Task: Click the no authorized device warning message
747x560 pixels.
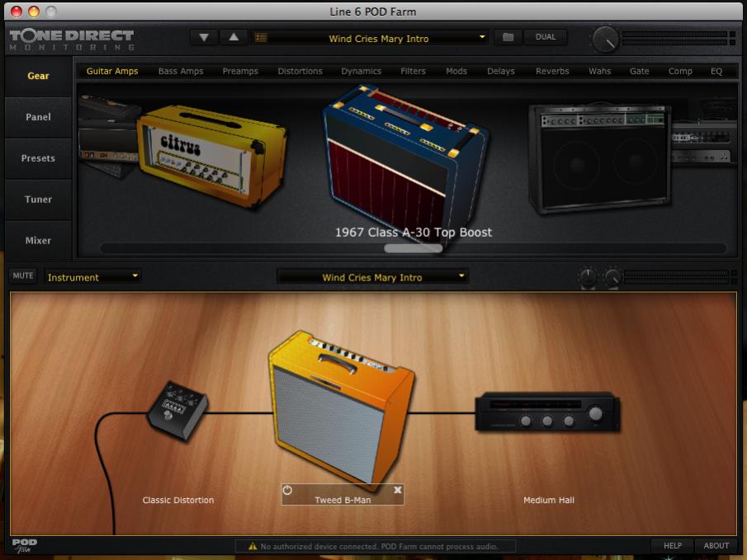Action: pos(375,546)
